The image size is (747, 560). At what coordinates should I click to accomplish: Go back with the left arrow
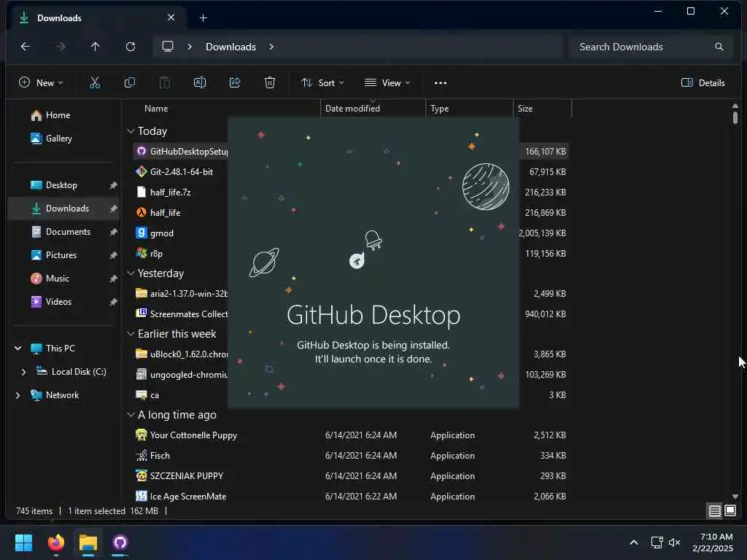[26, 47]
